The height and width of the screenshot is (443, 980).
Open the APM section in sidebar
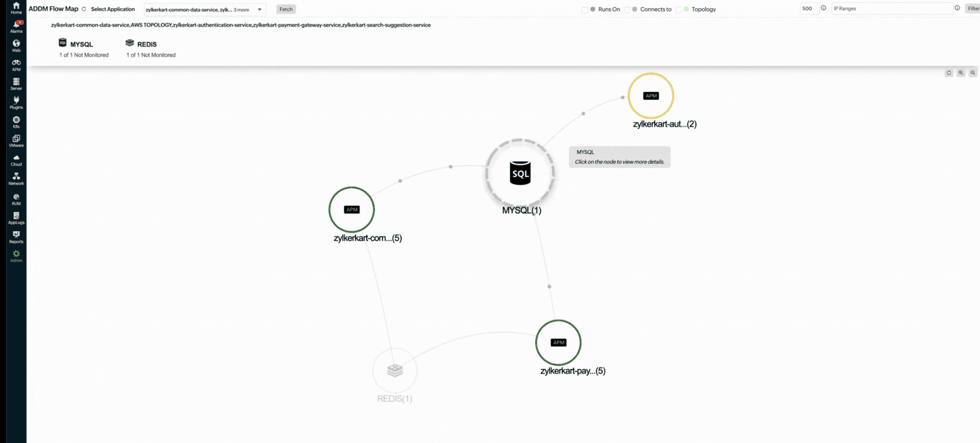click(x=16, y=65)
